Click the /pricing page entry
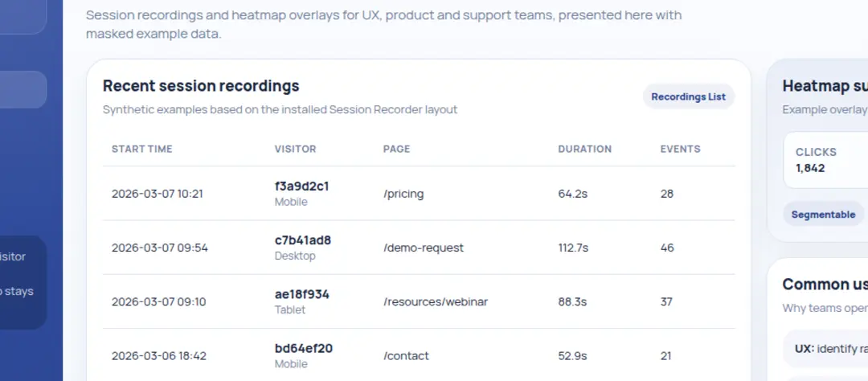This screenshot has width=868, height=381. coord(403,194)
